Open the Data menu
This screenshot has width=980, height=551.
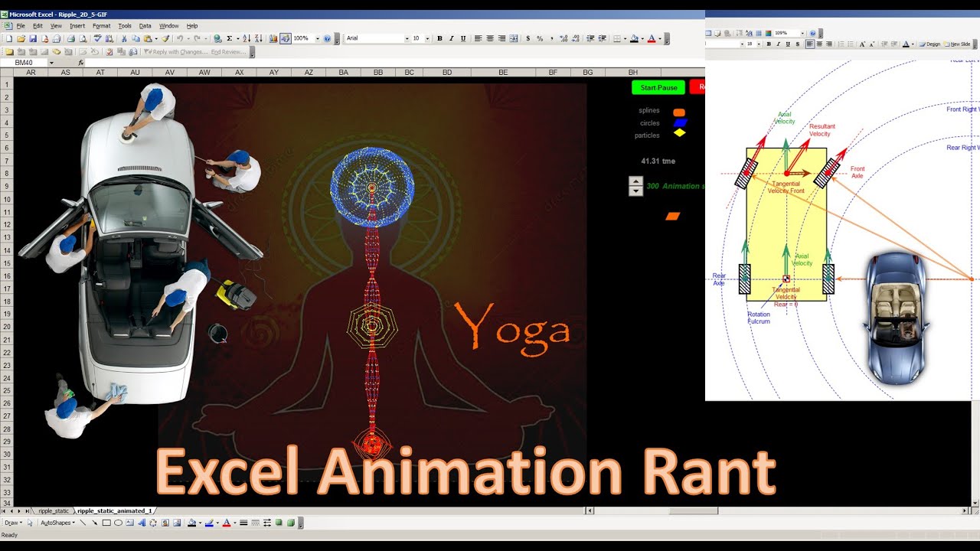pos(145,26)
